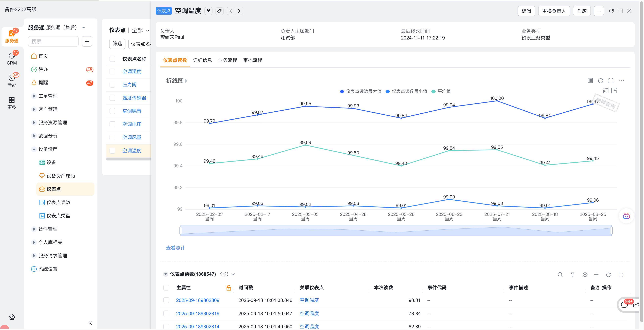Check the select-all box in readings table header

point(166,288)
